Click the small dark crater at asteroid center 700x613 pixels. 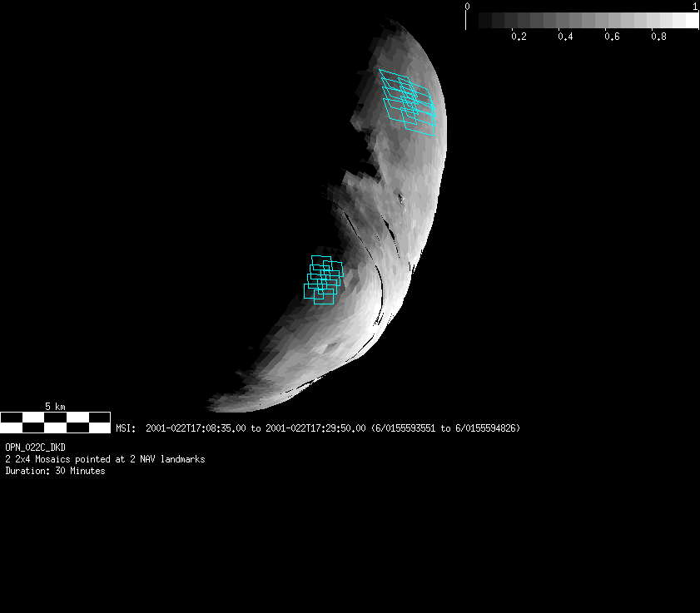point(400,198)
